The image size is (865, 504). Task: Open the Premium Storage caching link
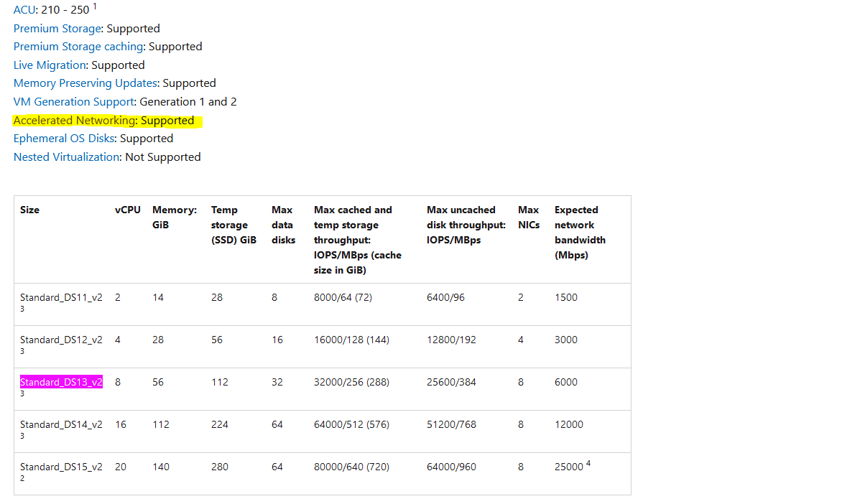point(80,47)
